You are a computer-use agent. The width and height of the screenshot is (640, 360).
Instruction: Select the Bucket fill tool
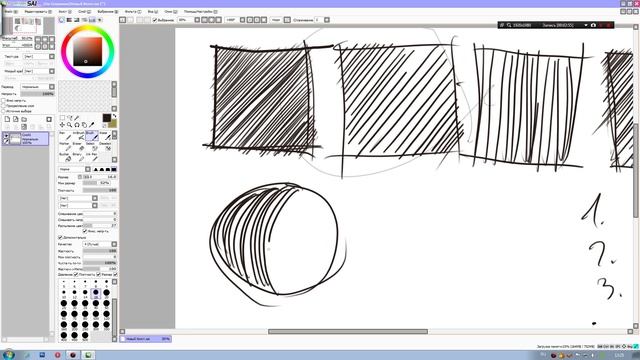(64, 157)
